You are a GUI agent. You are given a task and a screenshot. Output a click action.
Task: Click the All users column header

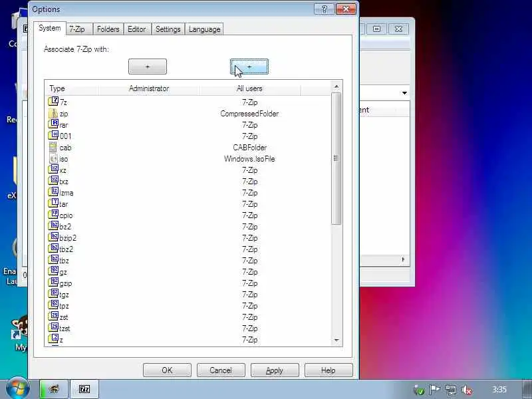click(x=250, y=88)
